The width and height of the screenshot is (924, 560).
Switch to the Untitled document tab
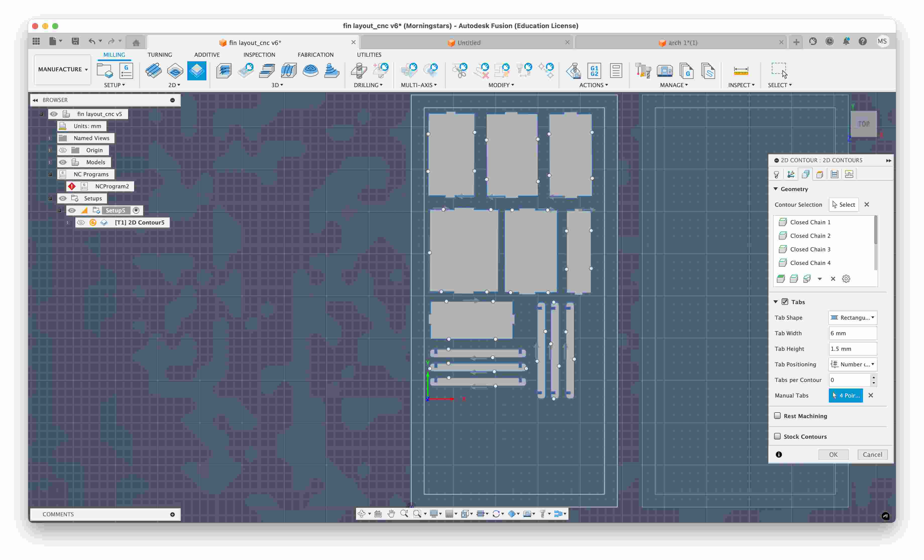tap(469, 43)
